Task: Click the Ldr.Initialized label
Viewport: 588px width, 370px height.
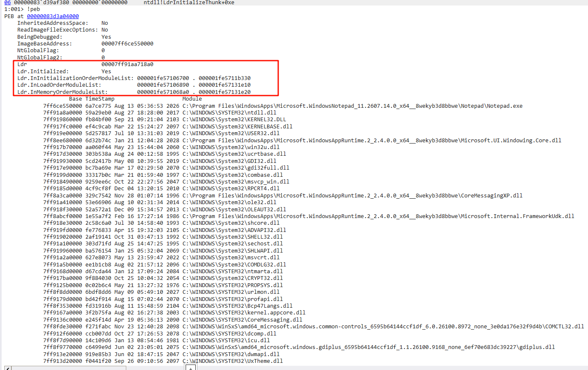Action: click(x=43, y=71)
